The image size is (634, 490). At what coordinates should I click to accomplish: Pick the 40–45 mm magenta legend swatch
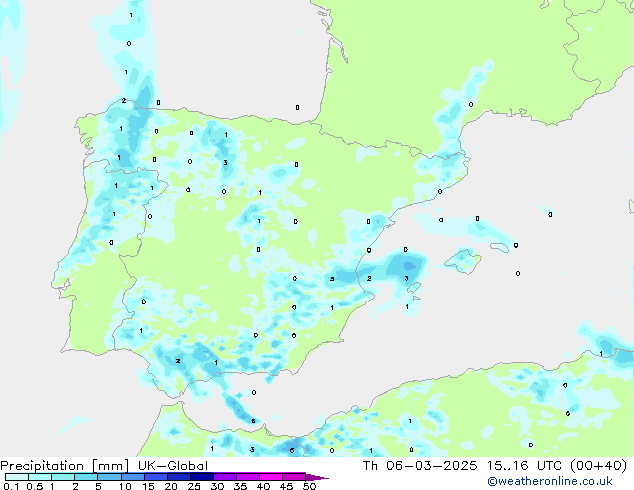pos(271,477)
